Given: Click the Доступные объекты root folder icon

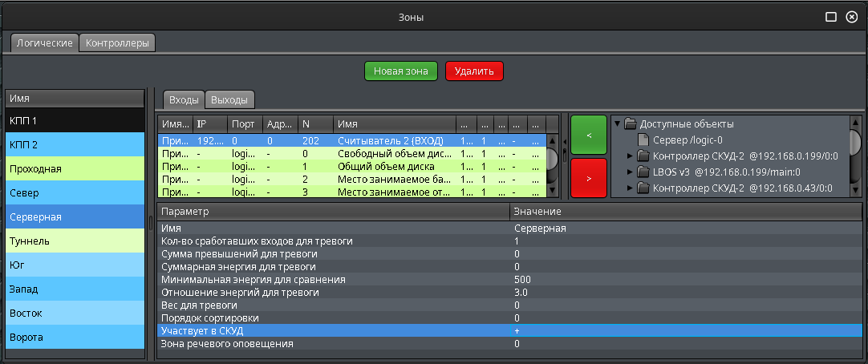Looking at the screenshot, I should [630, 124].
